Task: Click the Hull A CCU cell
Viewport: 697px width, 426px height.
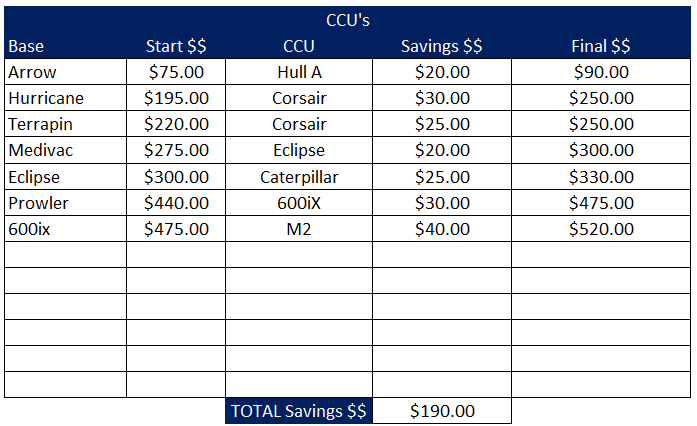Action: (x=299, y=72)
